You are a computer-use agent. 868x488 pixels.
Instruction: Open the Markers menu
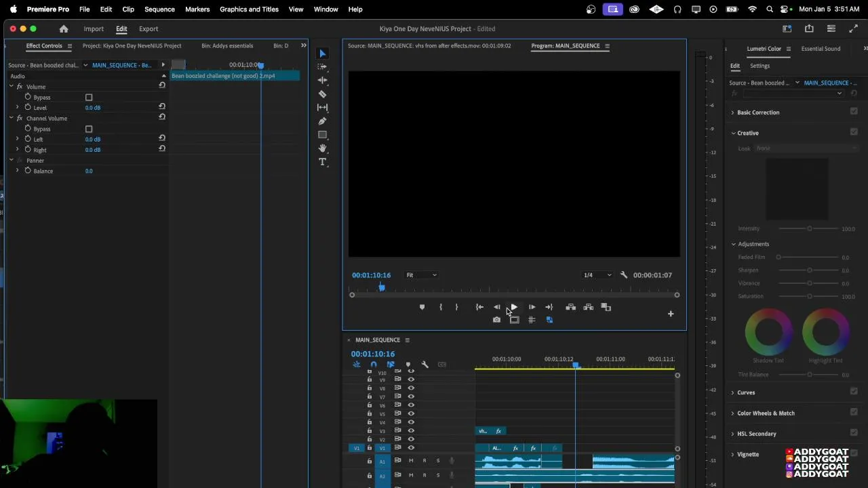197,9
